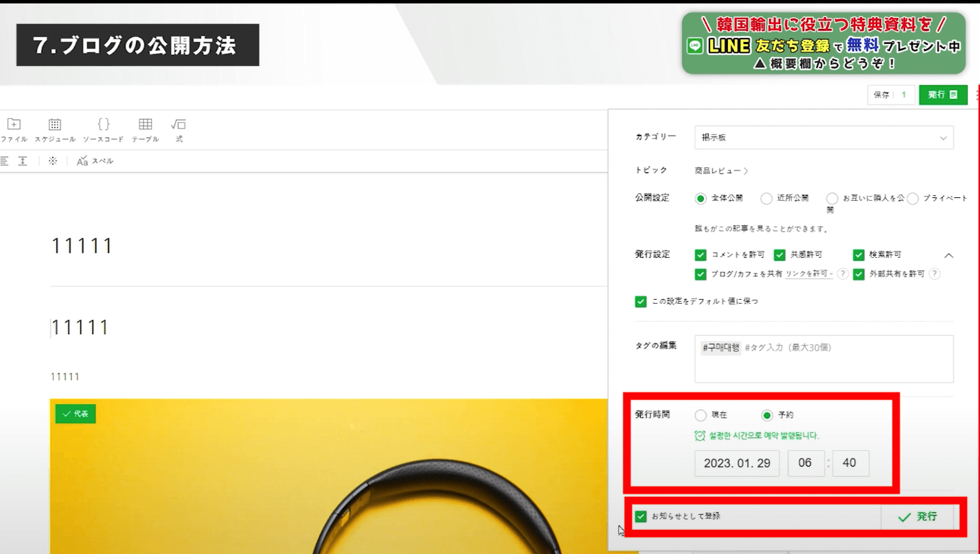Screen dimensions: 980x554
Task: Click the yellow headphone image in the post
Action: [x=328, y=476]
